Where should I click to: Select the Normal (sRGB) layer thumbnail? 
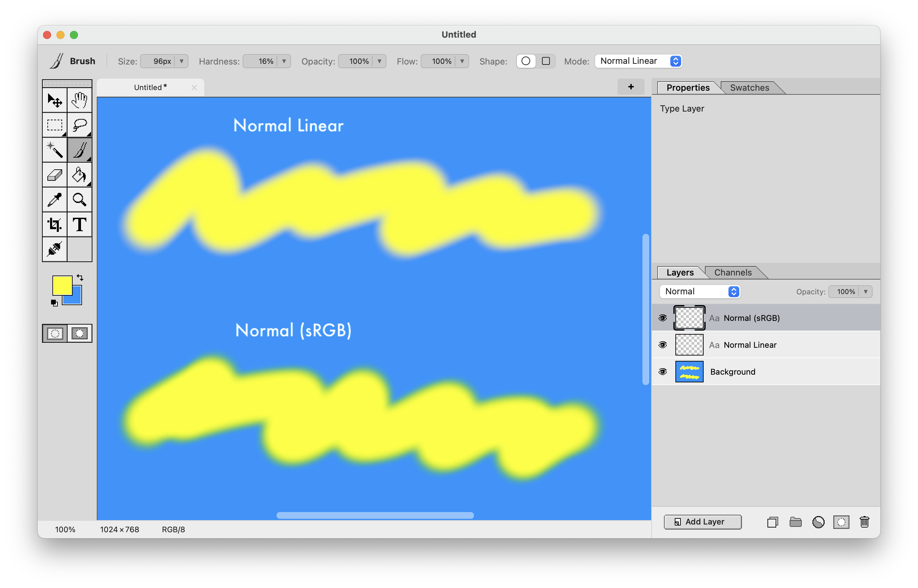(x=689, y=318)
